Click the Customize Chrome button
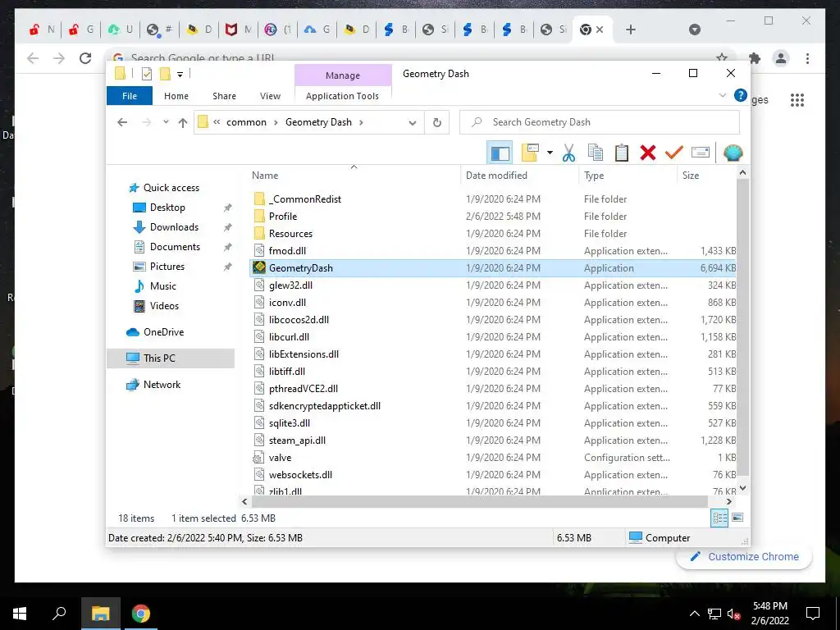Viewport: 840px width, 630px height. (x=744, y=557)
